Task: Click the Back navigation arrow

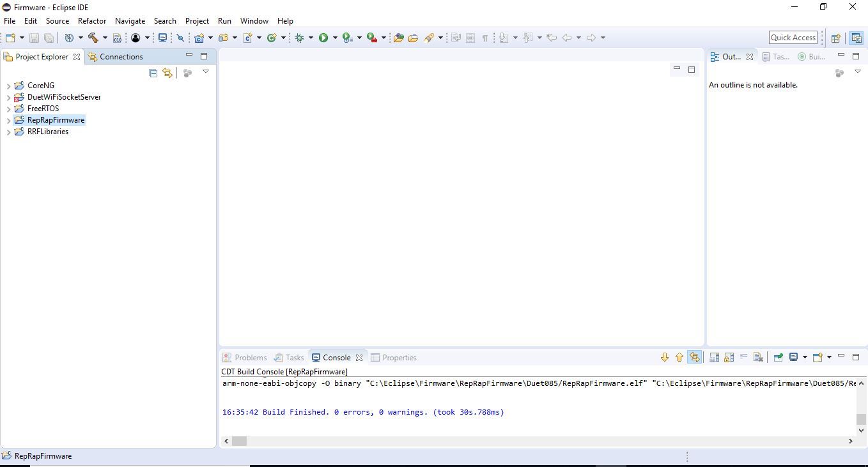Action: [x=567, y=38]
